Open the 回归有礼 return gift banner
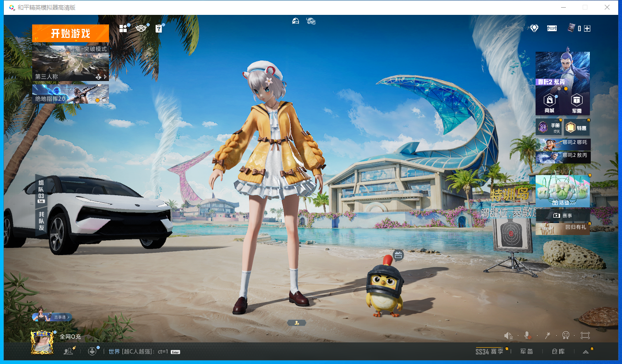 [562, 228]
